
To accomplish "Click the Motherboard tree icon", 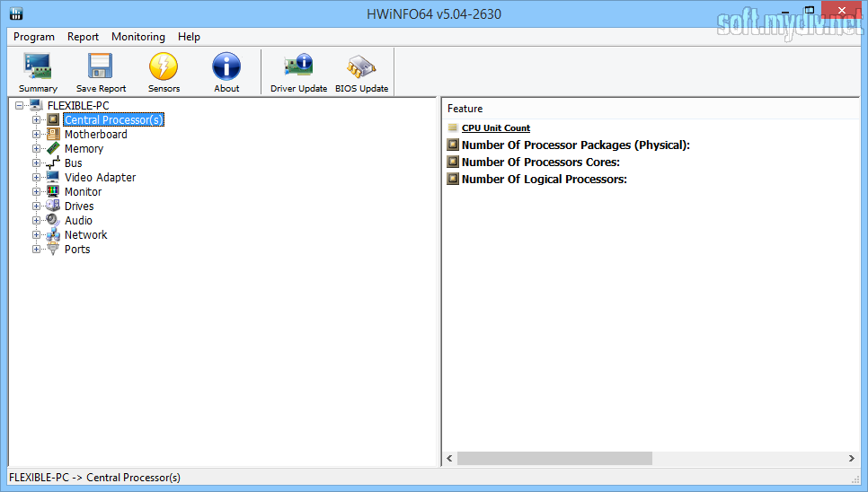I will click(x=53, y=134).
